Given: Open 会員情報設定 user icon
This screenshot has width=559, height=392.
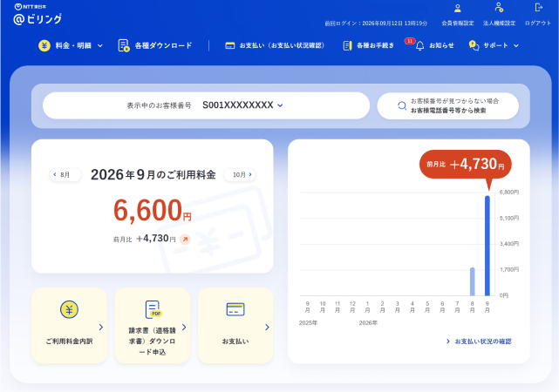Looking at the screenshot, I should pyautogui.click(x=457, y=8).
